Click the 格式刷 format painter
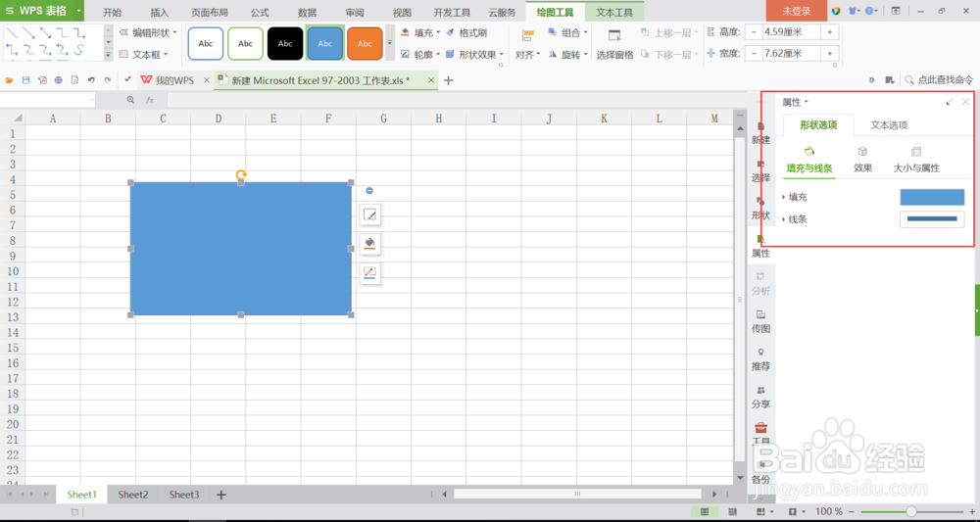This screenshot has height=522, width=980. tap(466, 32)
